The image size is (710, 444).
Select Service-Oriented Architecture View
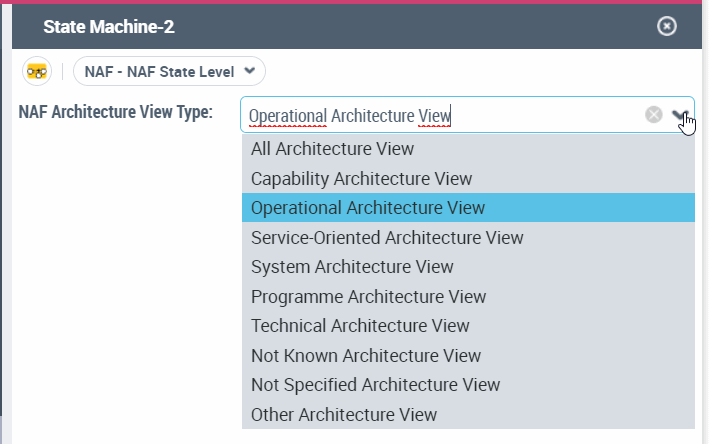click(387, 238)
